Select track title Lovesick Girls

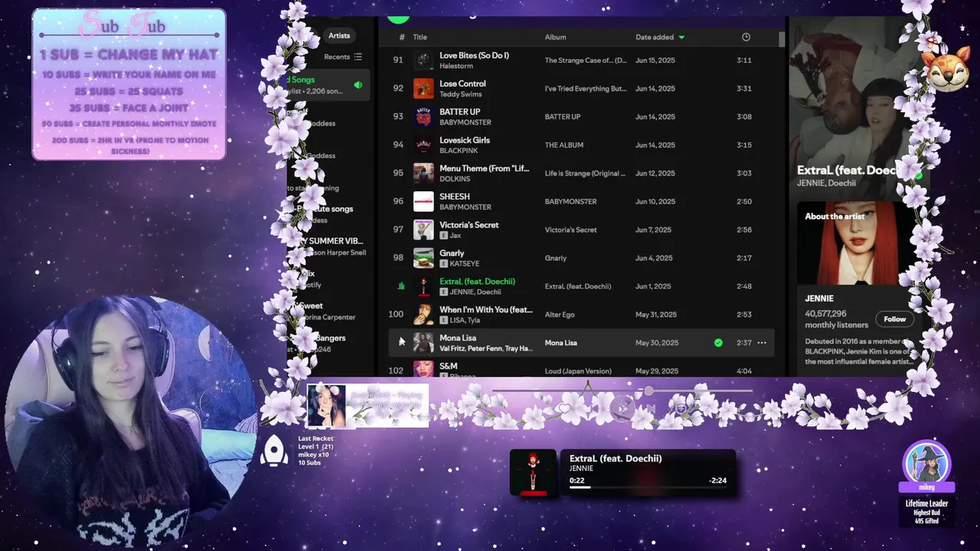point(465,140)
